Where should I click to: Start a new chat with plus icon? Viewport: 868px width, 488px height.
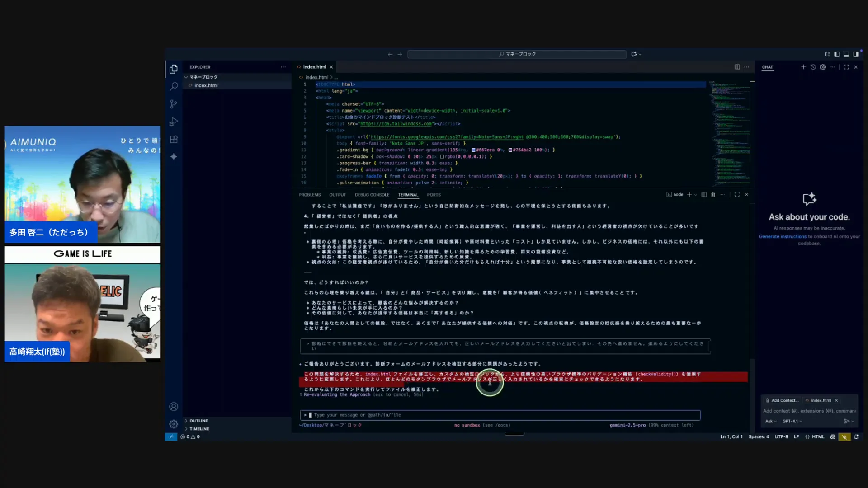803,67
